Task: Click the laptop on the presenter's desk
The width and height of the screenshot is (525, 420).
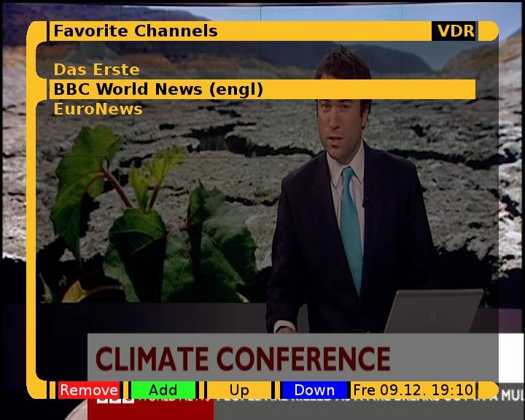Action: pos(432,311)
